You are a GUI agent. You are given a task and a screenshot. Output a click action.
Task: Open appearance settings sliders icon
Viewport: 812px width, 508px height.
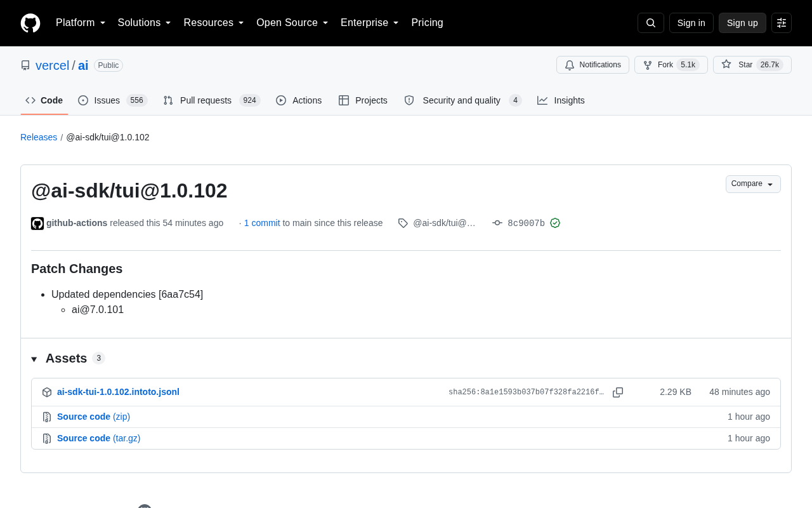coord(782,23)
